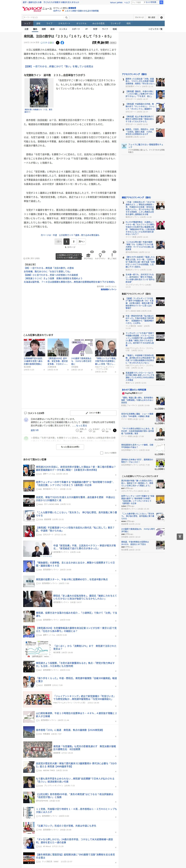
Task: Click the Yahoo! JAPAN ニュース logo
Action: point(37,9)
